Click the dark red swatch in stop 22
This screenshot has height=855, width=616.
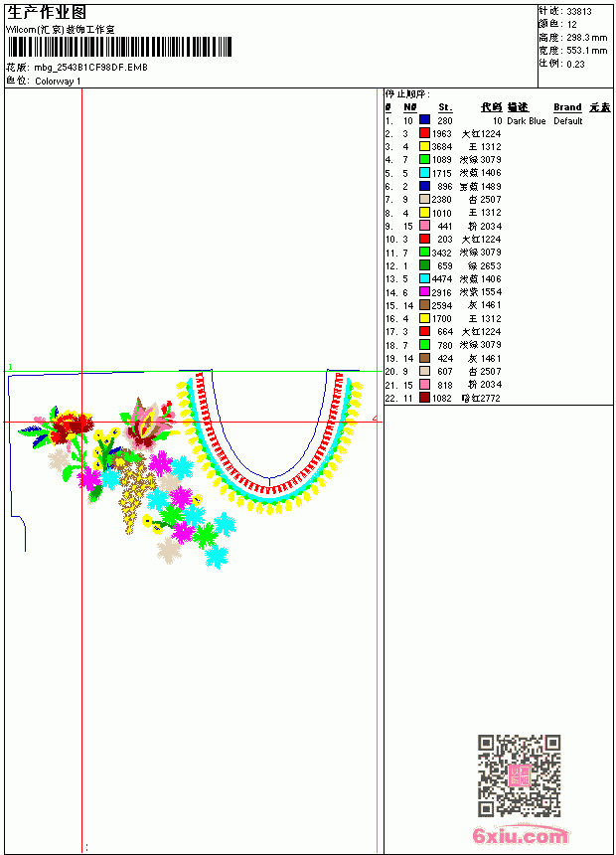click(x=424, y=398)
